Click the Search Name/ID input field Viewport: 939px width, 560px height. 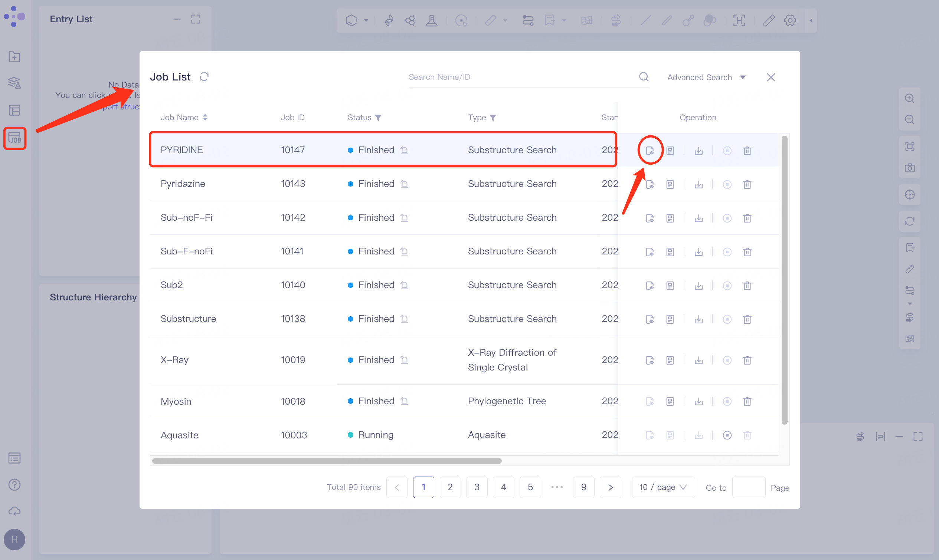click(521, 78)
